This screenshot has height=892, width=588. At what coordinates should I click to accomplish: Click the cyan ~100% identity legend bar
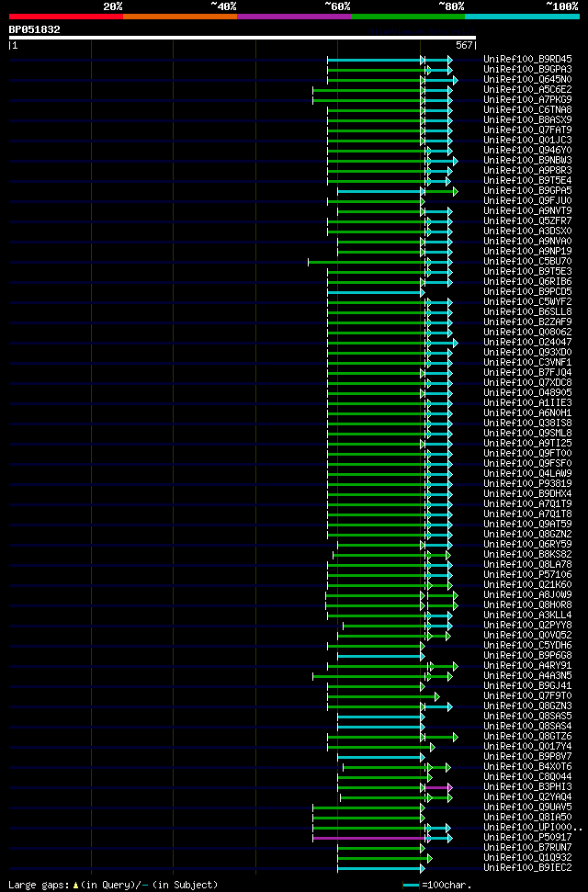point(523,17)
